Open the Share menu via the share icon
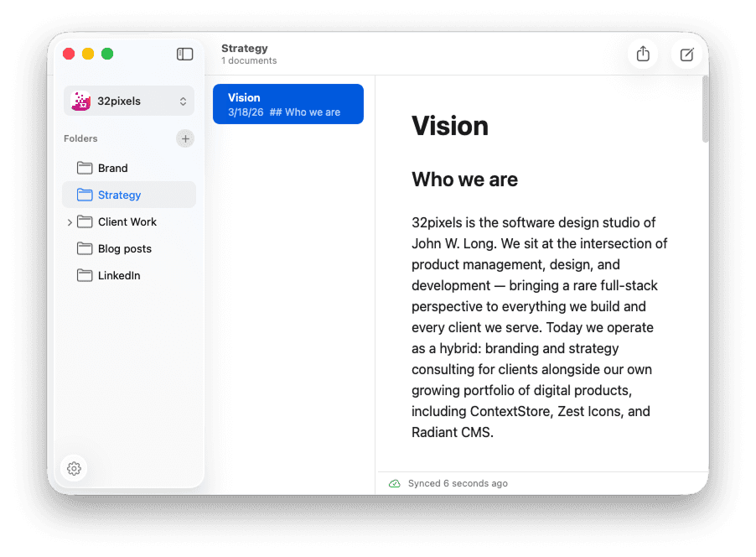 [x=643, y=54]
